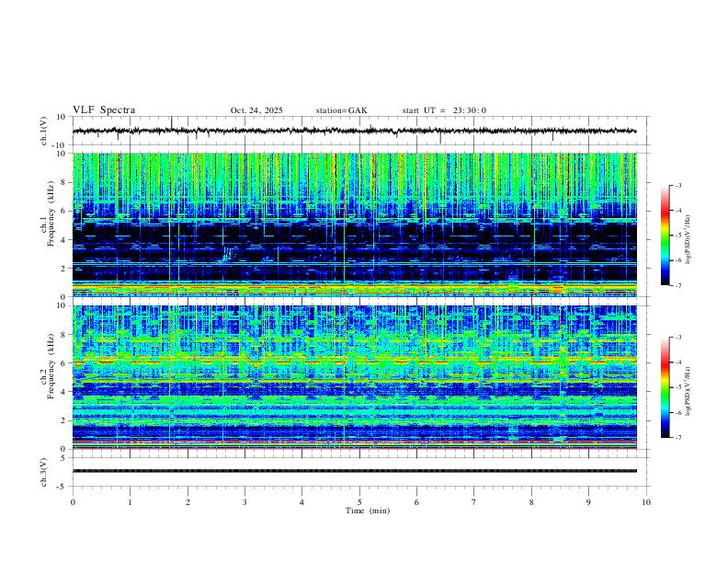Click time axis tick label "3"
Viewport: 728px width, 563px height.
[x=245, y=502]
